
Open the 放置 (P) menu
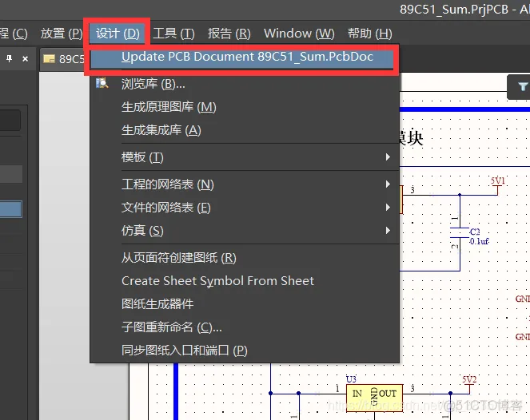(62, 34)
